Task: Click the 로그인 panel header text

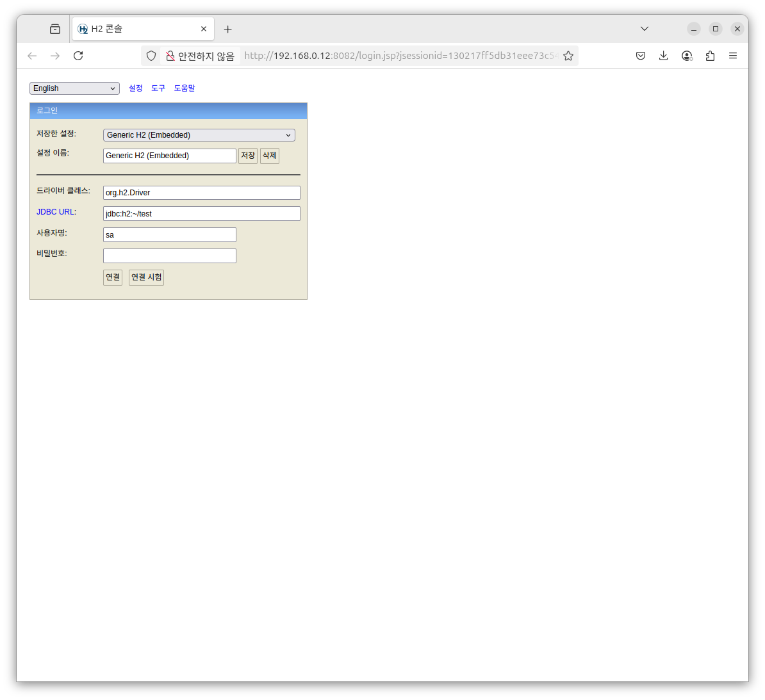Action: [x=47, y=111]
